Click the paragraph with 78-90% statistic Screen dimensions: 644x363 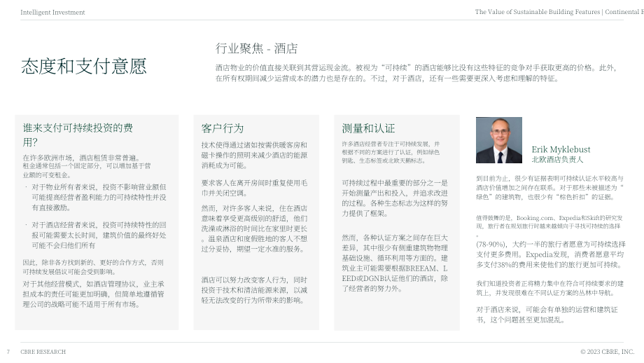click(551, 254)
